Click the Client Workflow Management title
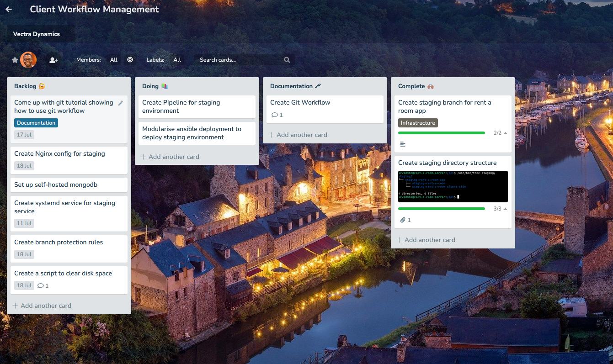The height and width of the screenshot is (364, 613). coord(95,9)
